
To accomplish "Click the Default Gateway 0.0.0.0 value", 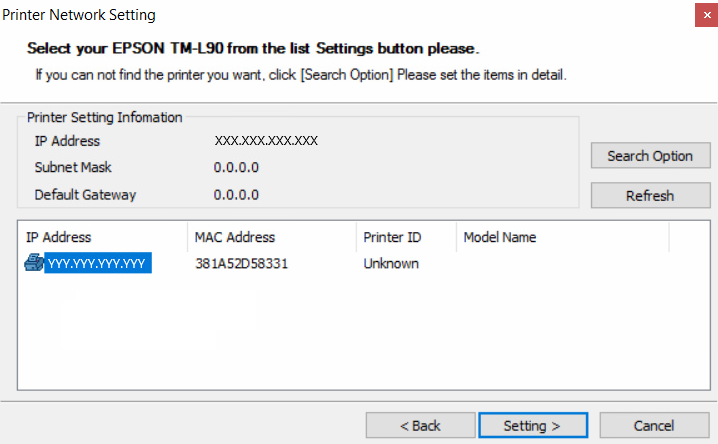I will [236, 195].
